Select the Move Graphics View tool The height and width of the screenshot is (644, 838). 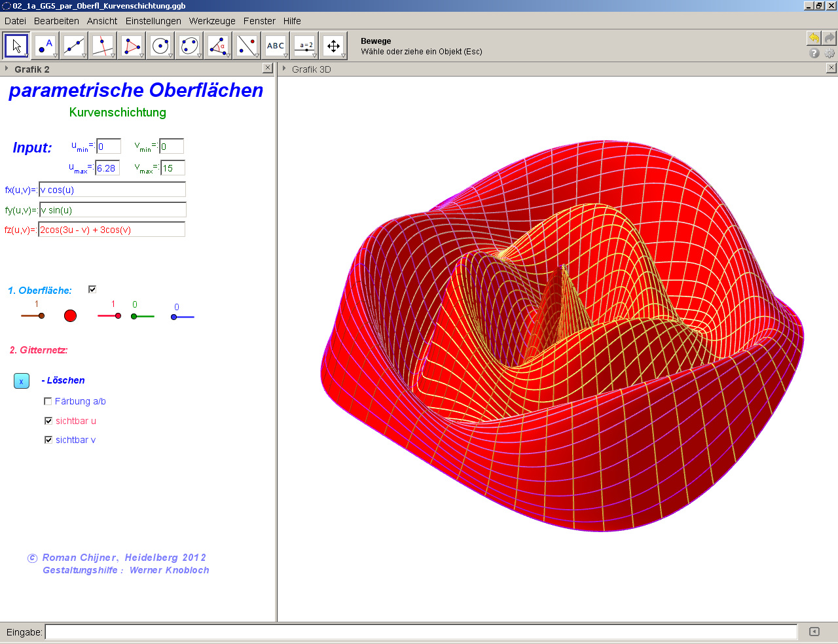(x=333, y=46)
